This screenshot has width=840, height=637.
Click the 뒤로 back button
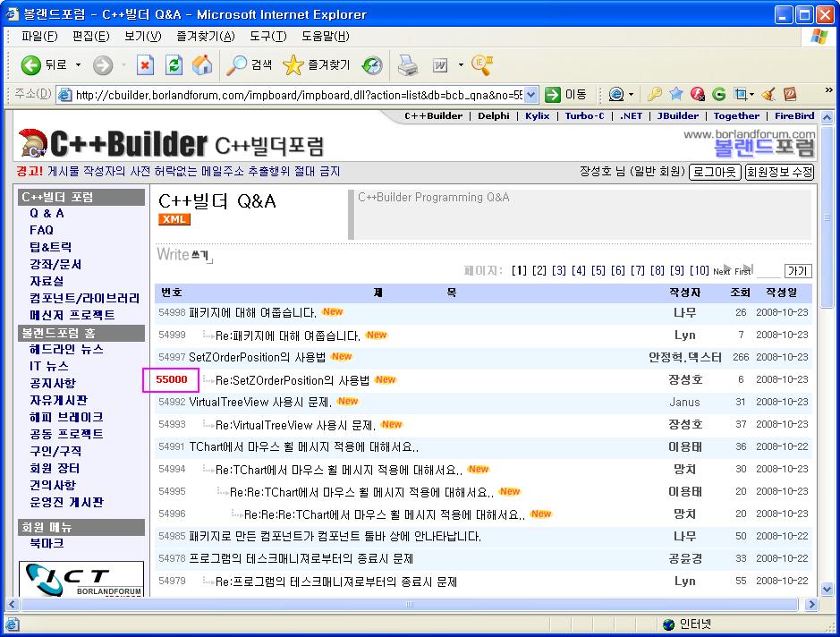click(x=45, y=65)
